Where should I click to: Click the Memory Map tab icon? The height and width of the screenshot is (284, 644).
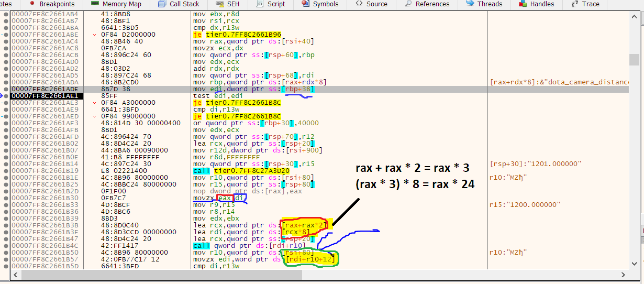[x=95, y=3]
